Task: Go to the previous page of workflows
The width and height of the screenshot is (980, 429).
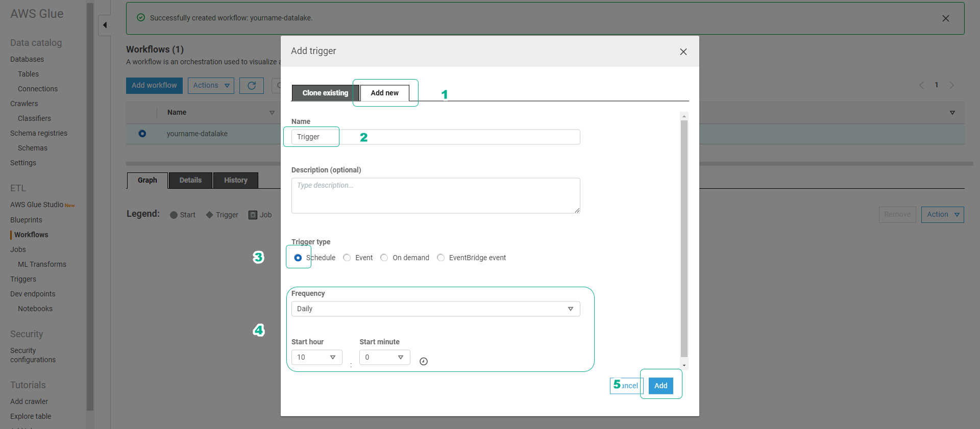Action: [x=921, y=85]
